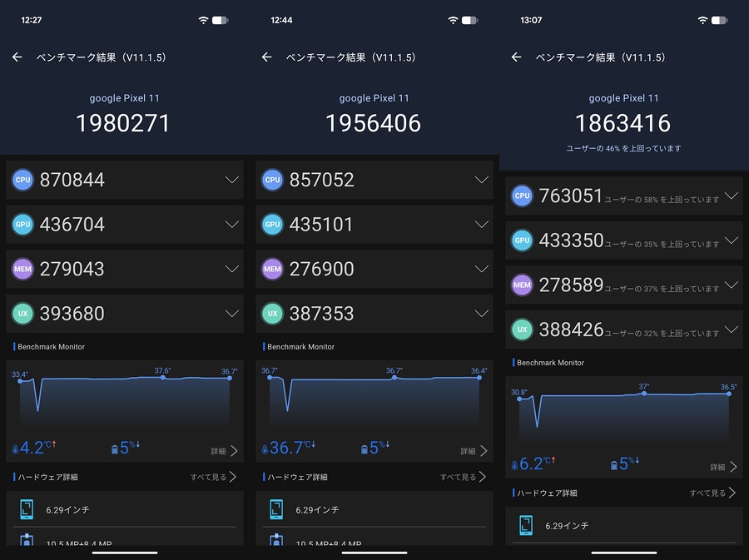Viewport: 749px width, 560px height.
Task: Expand MEM score 278589 chevron
Action: 732,285
